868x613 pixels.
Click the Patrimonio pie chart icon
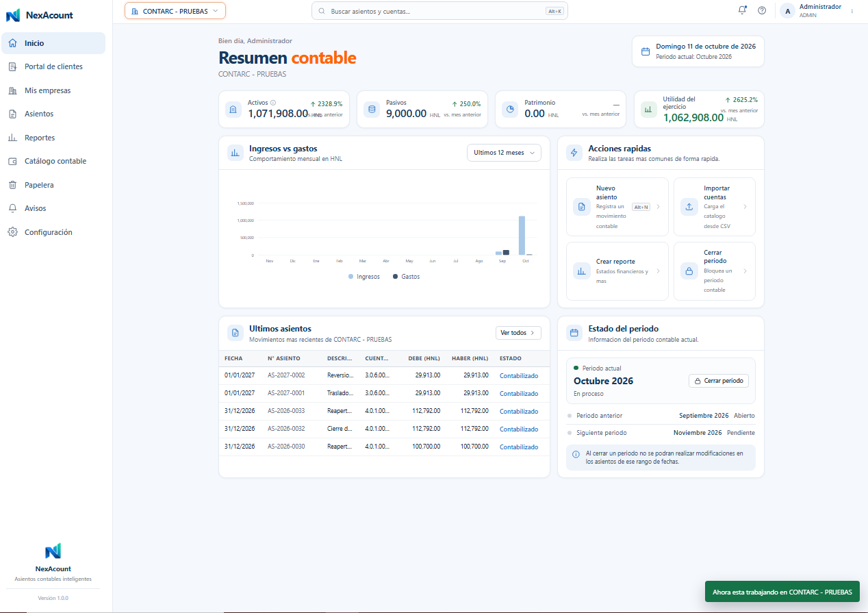point(510,110)
